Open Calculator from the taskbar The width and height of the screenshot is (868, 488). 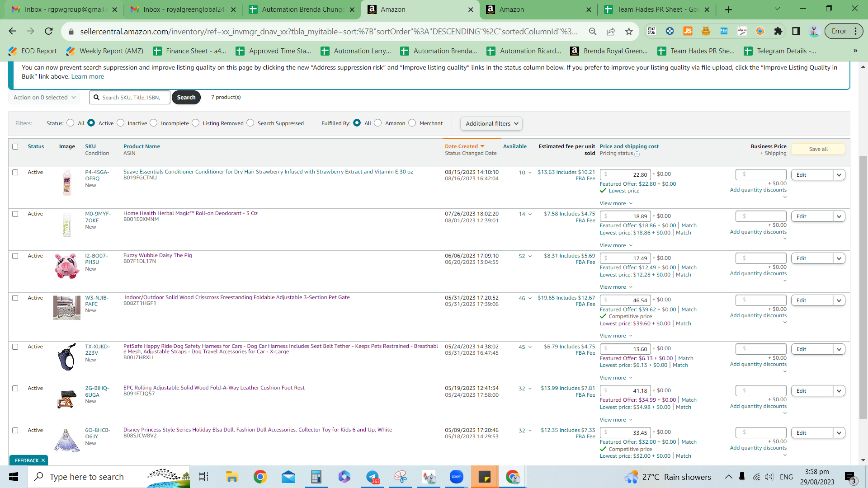(x=316, y=477)
